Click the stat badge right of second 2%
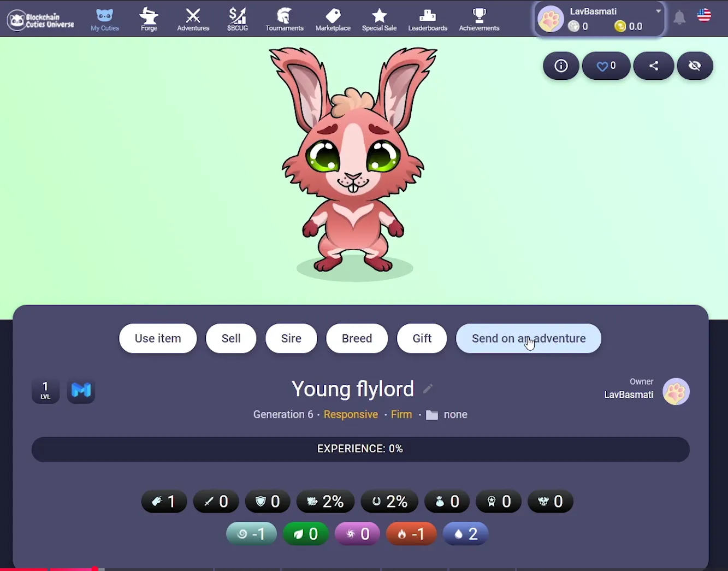The height and width of the screenshot is (571, 728). pyautogui.click(x=447, y=502)
